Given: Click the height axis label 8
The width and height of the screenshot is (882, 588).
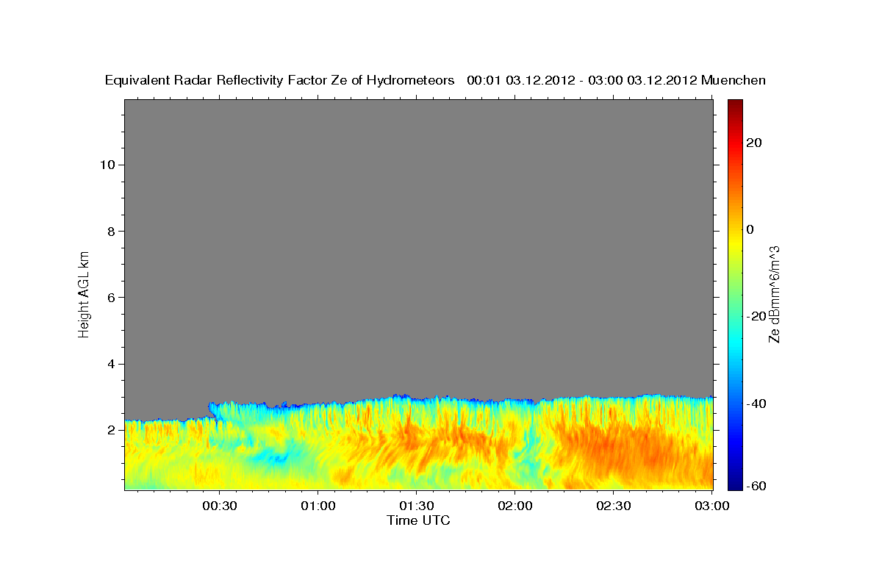Looking at the screenshot, I should (x=111, y=231).
